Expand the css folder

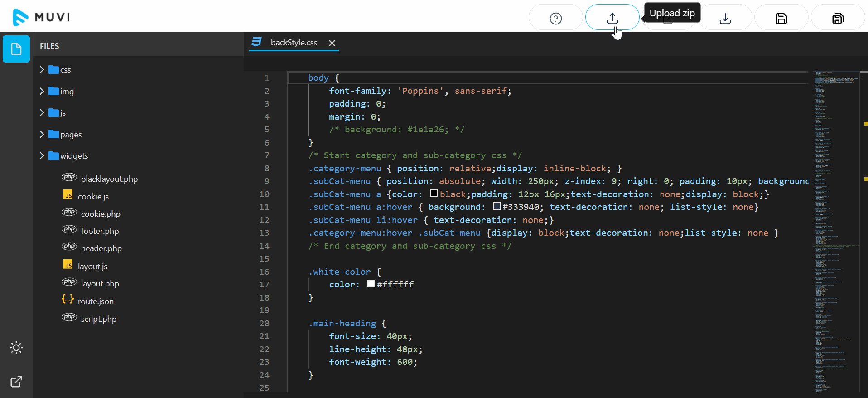click(65, 70)
